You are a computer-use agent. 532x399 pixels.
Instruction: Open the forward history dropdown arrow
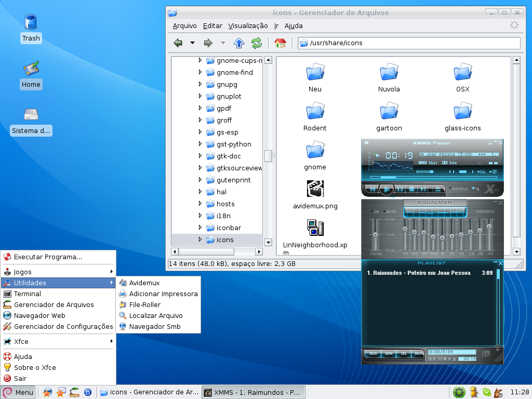pyautogui.click(x=223, y=43)
